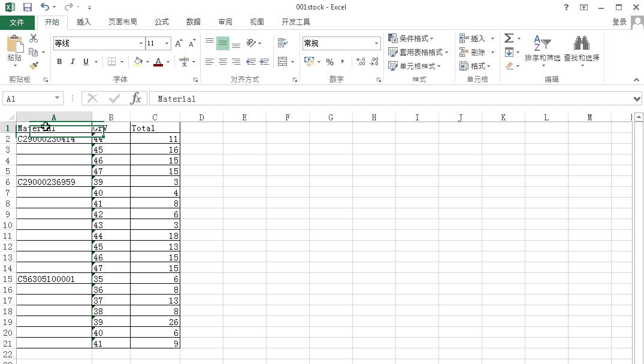Select the Format Painter brush
Screen dimensions: 644x364
[x=34, y=65]
